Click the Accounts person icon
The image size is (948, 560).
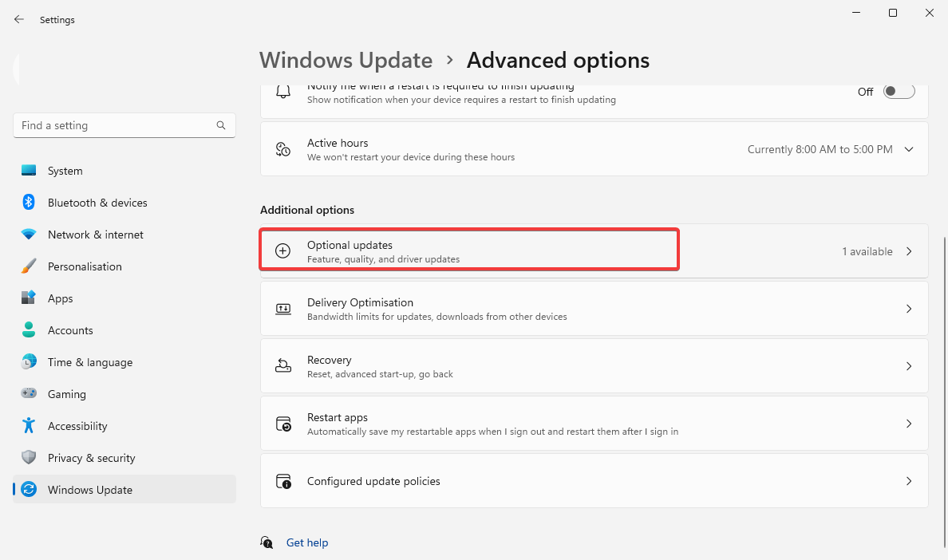29,329
